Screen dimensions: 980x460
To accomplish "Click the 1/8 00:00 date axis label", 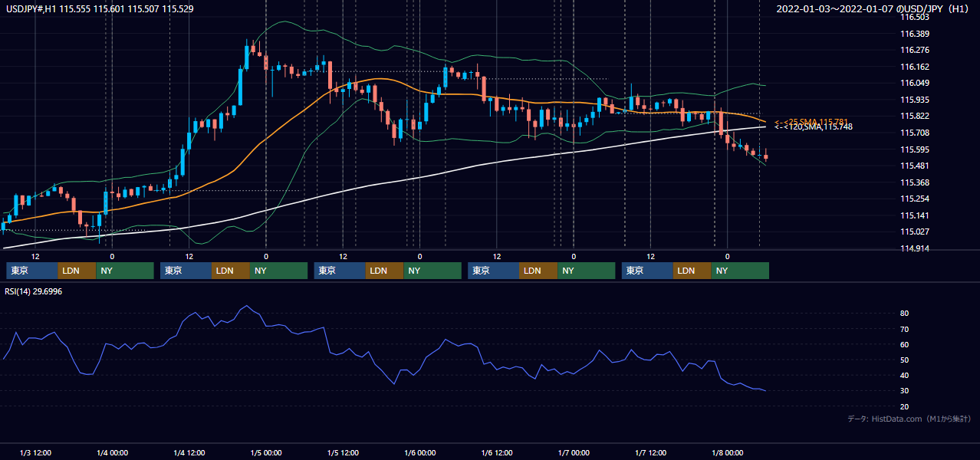I will 728,452.
